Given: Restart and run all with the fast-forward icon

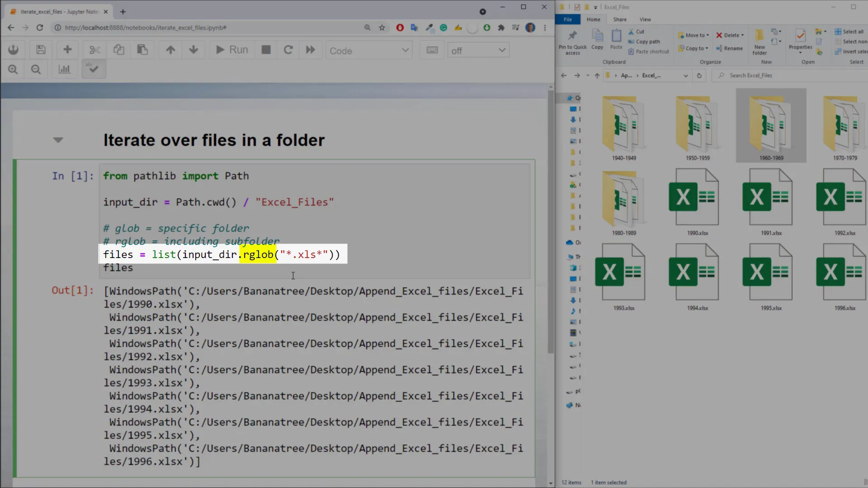Looking at the screenshot, I should coord(310,50).
